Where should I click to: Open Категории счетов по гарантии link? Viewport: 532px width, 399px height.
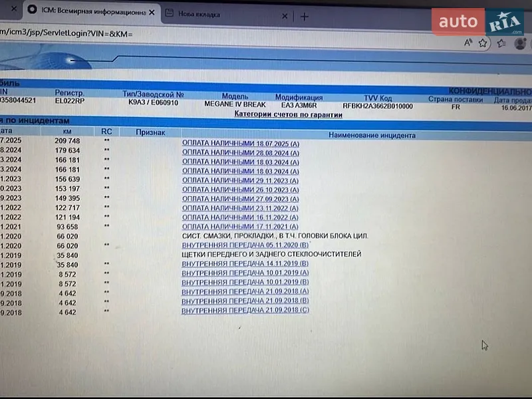pos(288,114)
